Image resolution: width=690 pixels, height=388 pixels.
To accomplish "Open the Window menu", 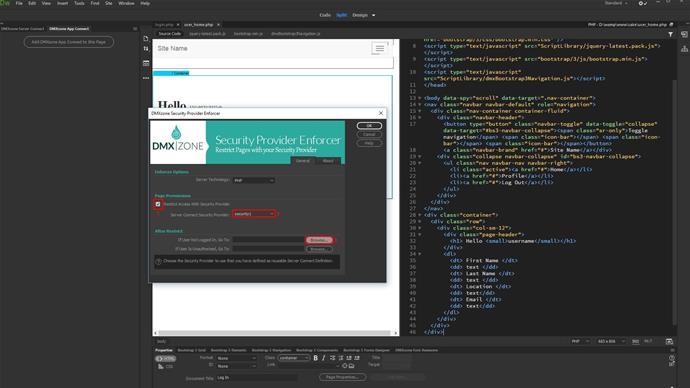I will (x=126, y=3).
